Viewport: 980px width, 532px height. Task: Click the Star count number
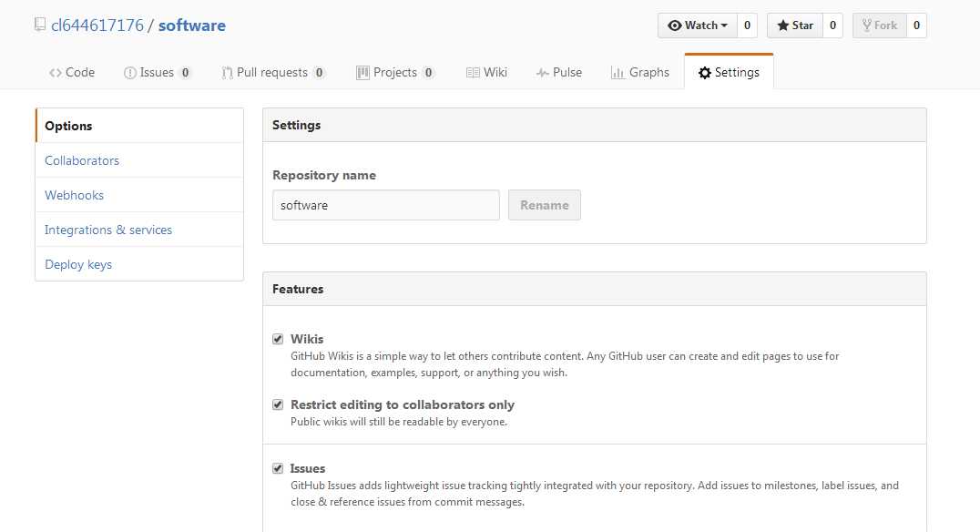click(x=832, y=26)
